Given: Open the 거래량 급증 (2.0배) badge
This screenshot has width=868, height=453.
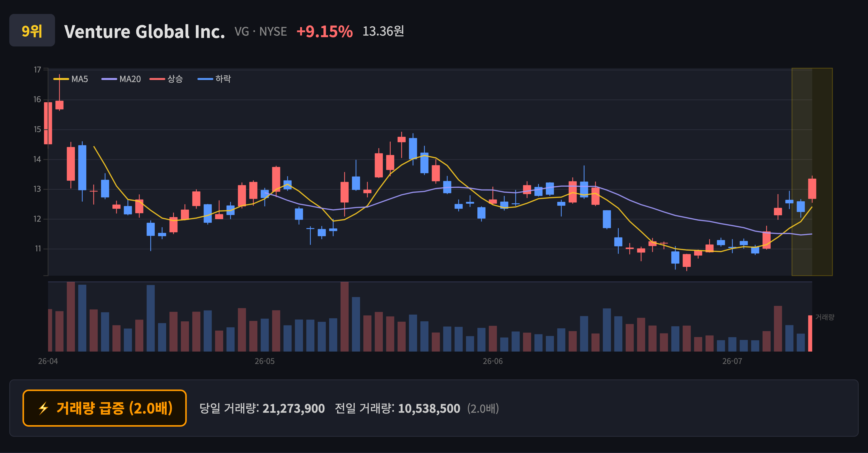Looking at the screenshot, I should coord(104,408).
